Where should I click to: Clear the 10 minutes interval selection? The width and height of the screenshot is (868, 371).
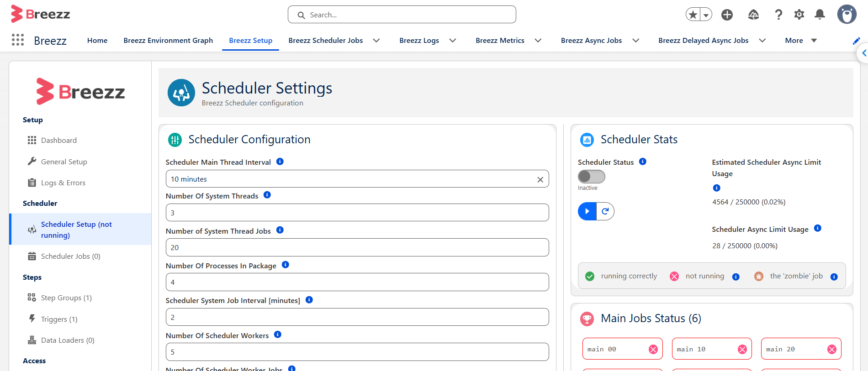(540, 179)
